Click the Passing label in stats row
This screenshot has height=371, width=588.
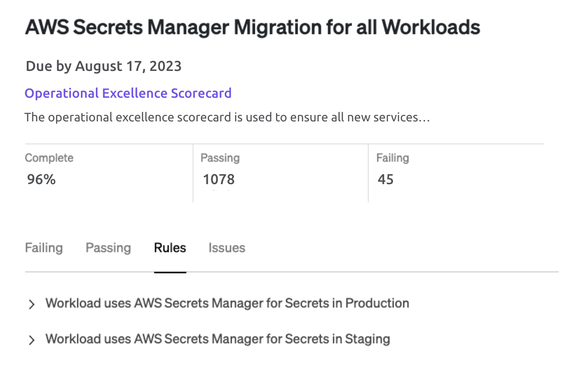tap(220, 158)
